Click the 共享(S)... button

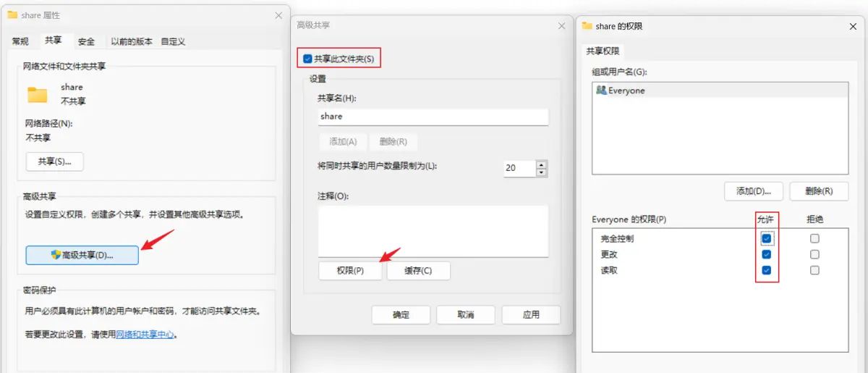coord(55,162)
